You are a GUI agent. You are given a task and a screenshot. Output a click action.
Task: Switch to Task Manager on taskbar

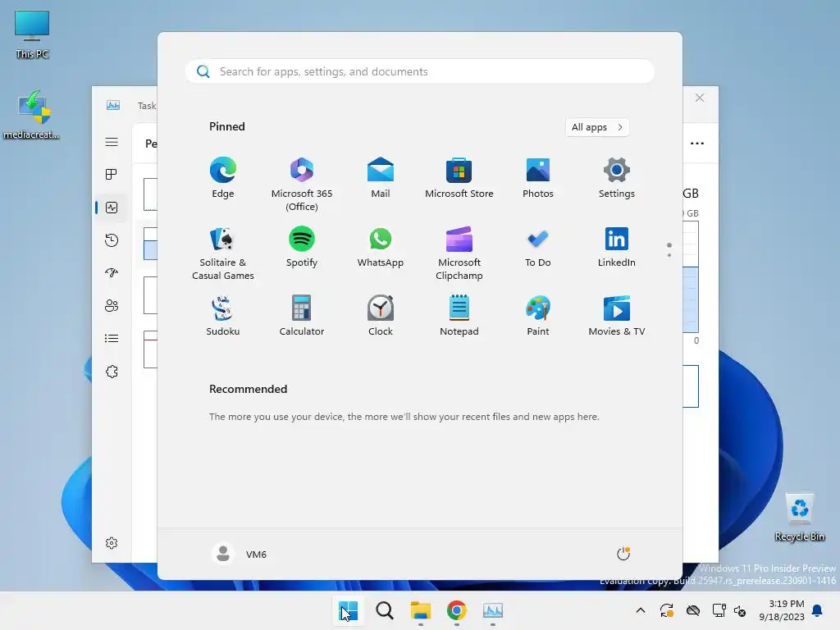[493, 610]
